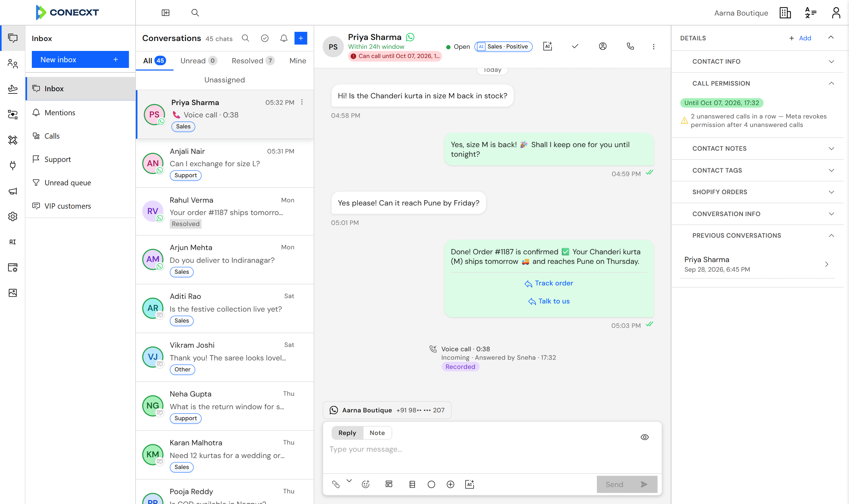The image size is (849, 504).
Task: Click Track order link in message
Action: coord(549,283)
